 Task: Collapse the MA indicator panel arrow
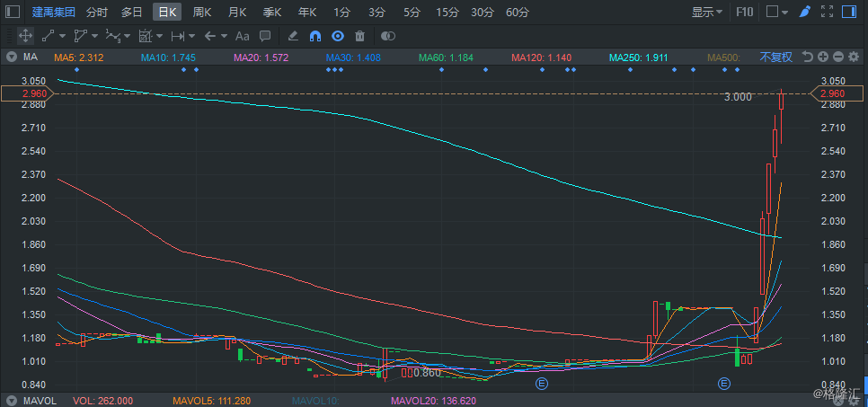11,58
